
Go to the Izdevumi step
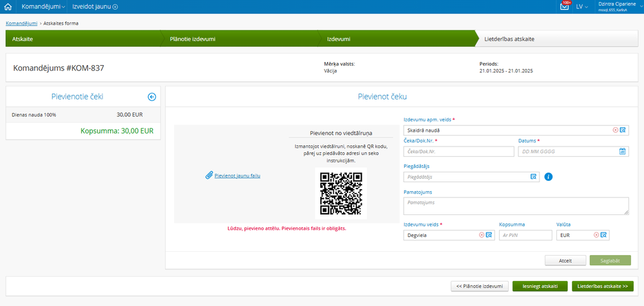398,39
